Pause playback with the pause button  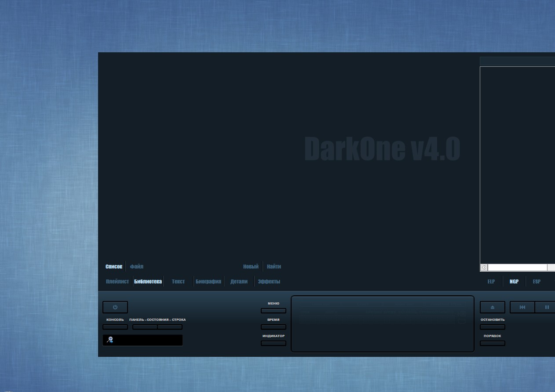547,307
